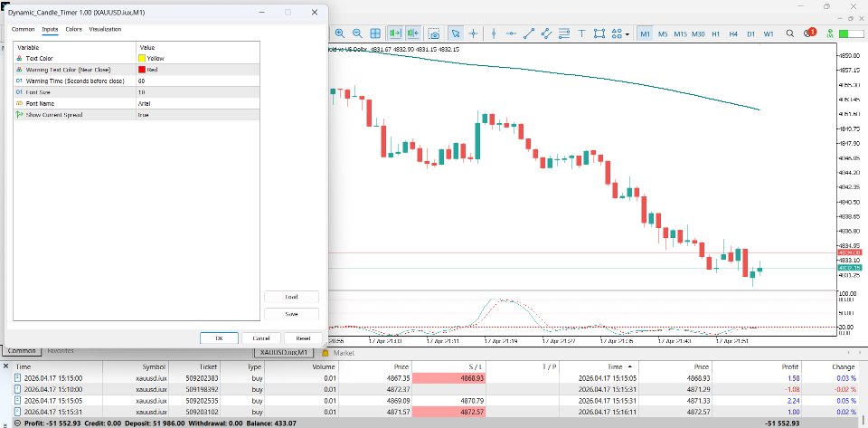Zoom in on the chart
Image resolution: width=868 pixels, height=428 pixels.
[x=339, y=33]
